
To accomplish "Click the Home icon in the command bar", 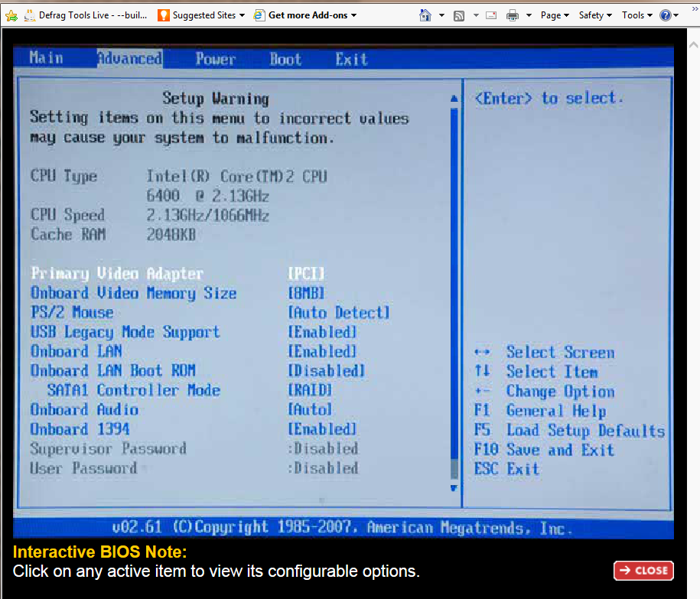I will [425, 15].
